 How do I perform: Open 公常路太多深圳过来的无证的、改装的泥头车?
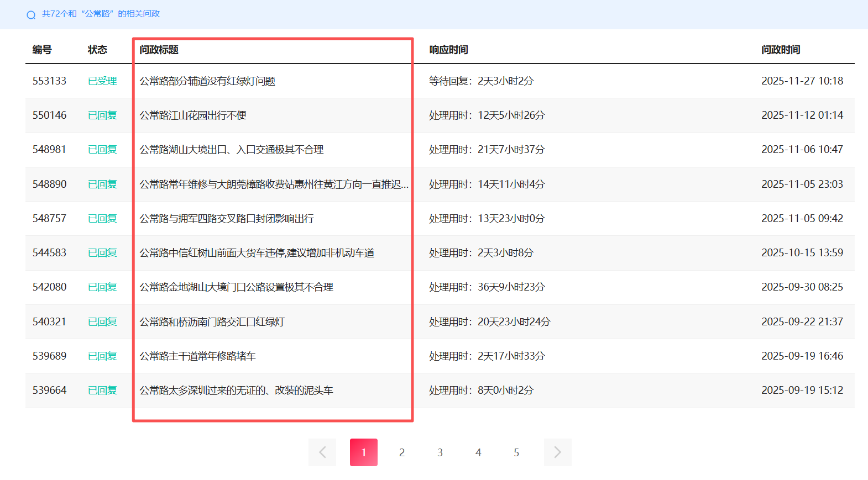coord(236,391)
